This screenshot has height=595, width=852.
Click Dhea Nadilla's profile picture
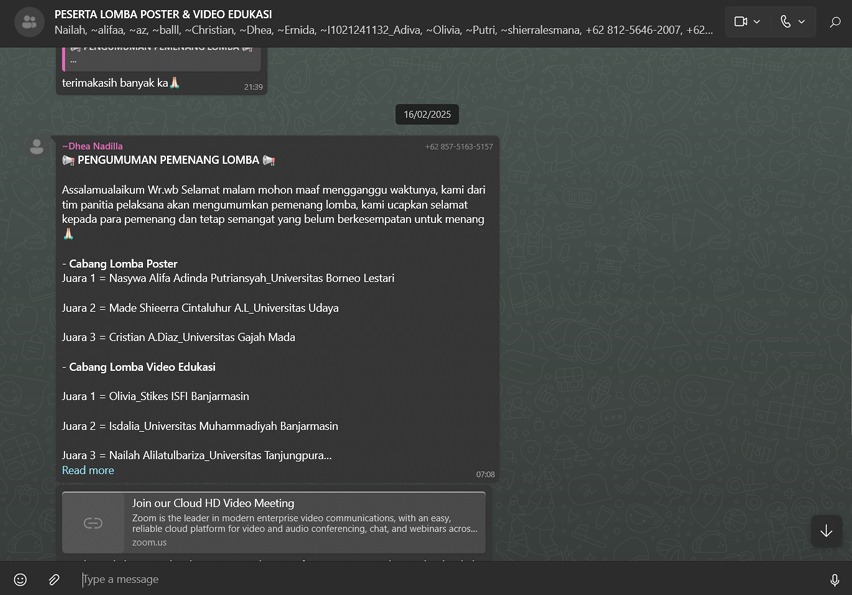coord(37,147)
